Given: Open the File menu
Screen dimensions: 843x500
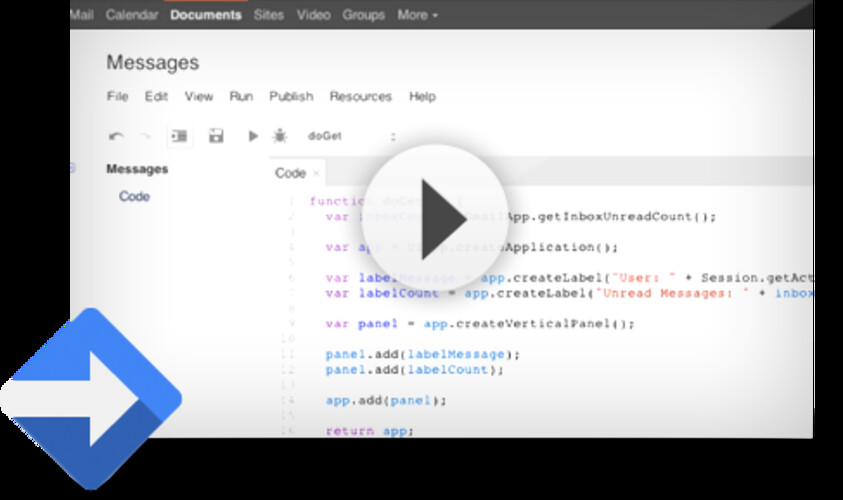Looking at the screenshot, I should (117, 97).
